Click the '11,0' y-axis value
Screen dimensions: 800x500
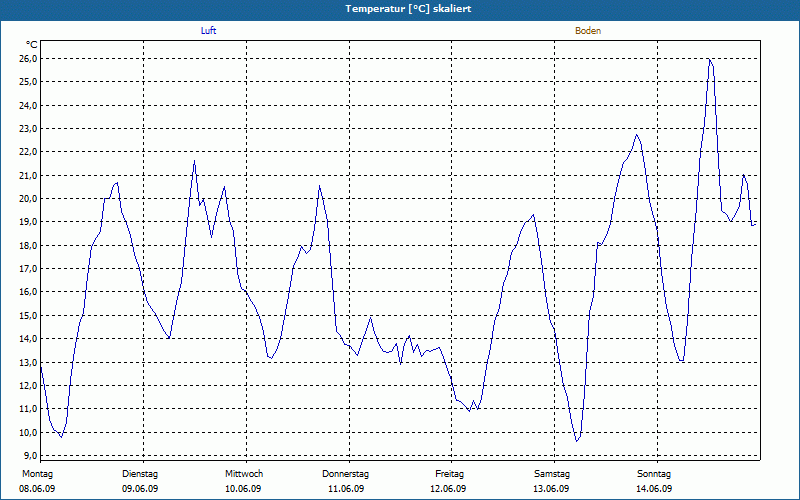(x=28, y=409)
